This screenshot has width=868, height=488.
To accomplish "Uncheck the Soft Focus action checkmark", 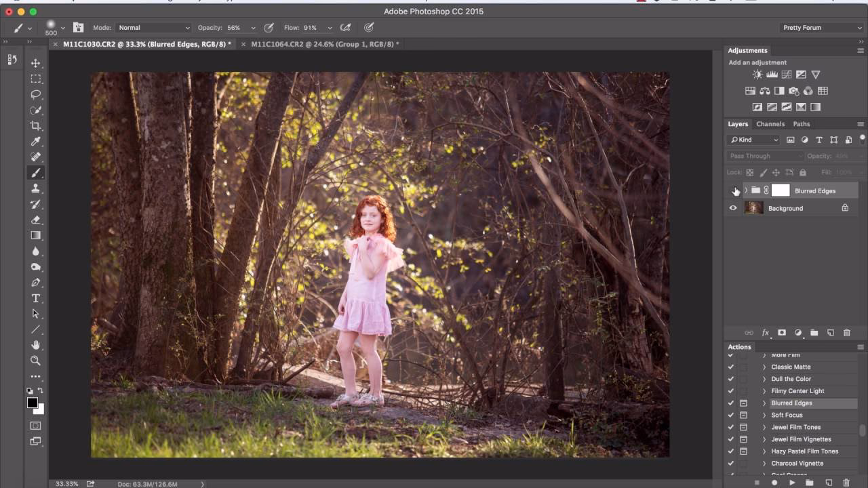I will pos(730,415).
